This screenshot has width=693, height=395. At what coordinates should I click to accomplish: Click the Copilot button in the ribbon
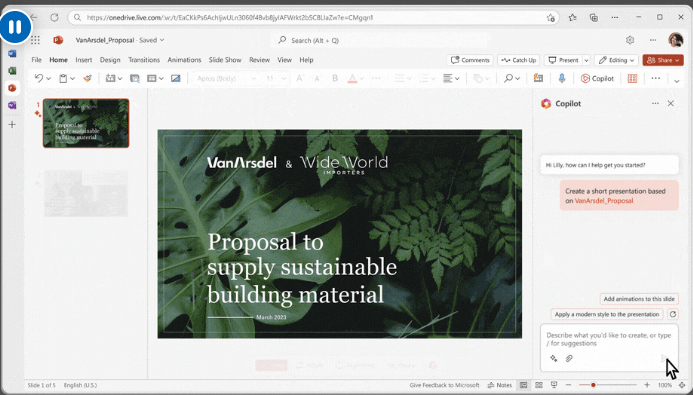pyautogui.click(x=597, y=78)
